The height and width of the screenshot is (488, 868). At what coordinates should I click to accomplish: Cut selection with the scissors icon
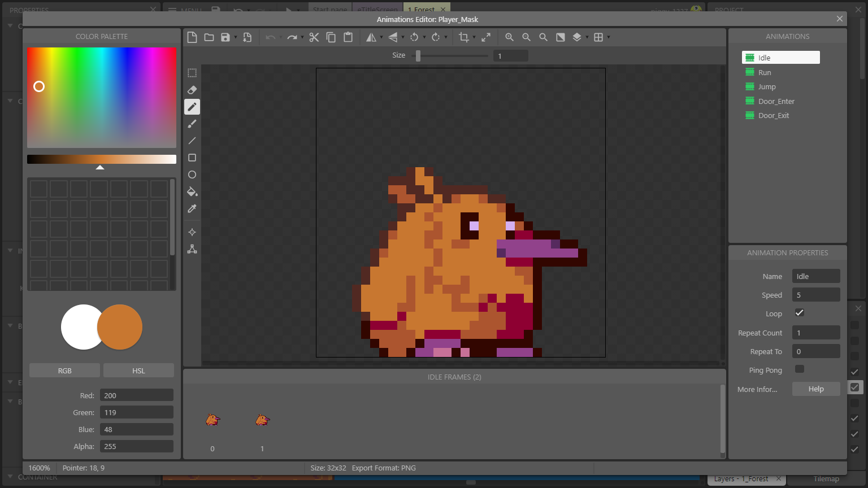(314, 37)
